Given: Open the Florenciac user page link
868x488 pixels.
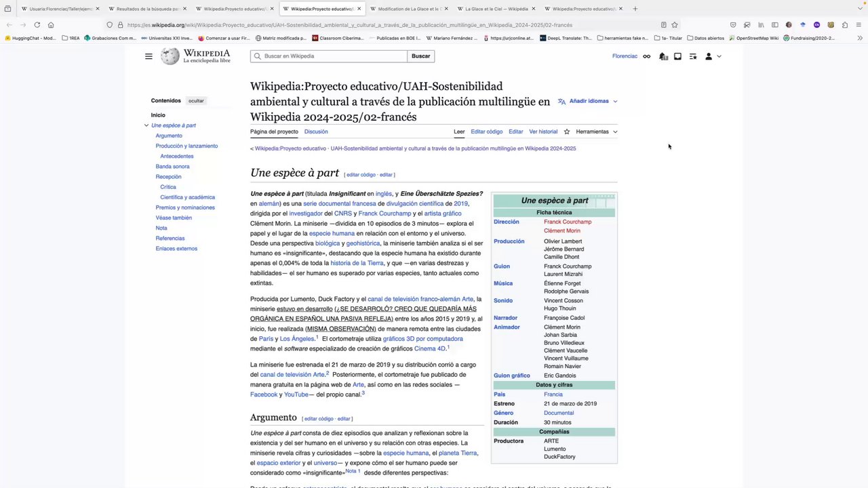Looking at the screenshot, I should [x=625, y=56].
